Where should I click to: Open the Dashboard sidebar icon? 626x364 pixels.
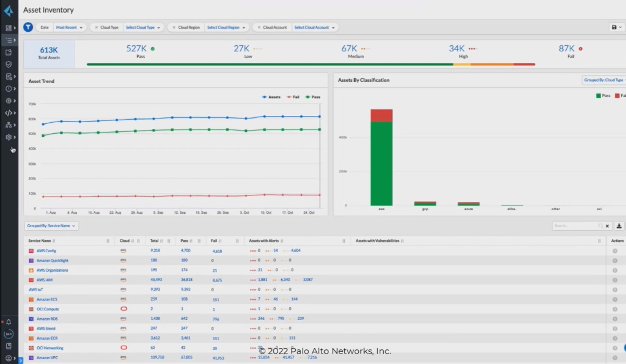pyautogui.click(x=9, y=28)
